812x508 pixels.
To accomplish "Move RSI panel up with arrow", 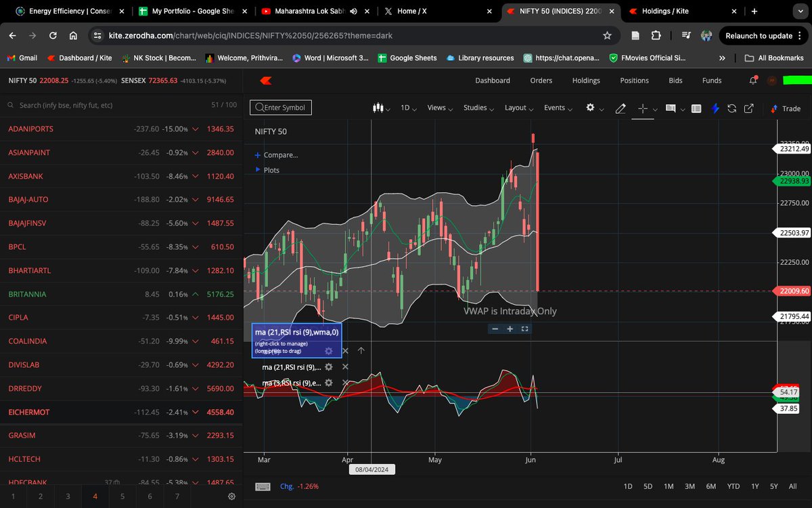I will (x=361, y=351).
